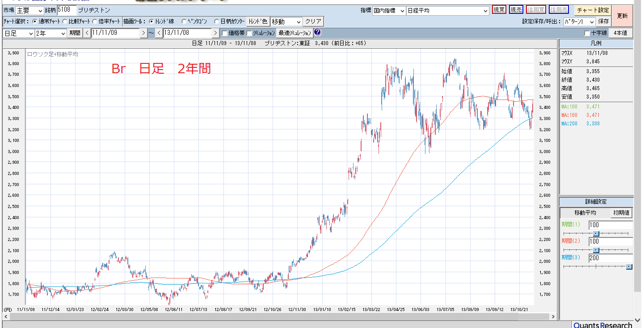Click 安値 value 3,350
Viewport: 644px width, 328px height.
click(593, 97)
